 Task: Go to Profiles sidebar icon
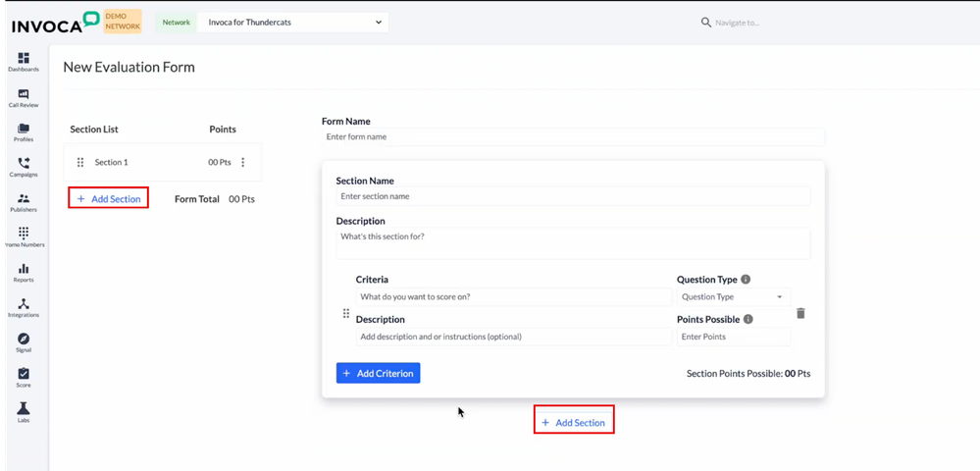pyautogui.click(x=24, y=132)
